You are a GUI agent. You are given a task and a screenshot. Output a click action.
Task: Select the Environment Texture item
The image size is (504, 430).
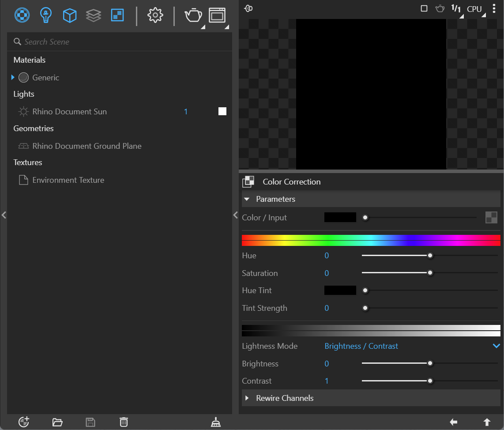tap(68, 180)
